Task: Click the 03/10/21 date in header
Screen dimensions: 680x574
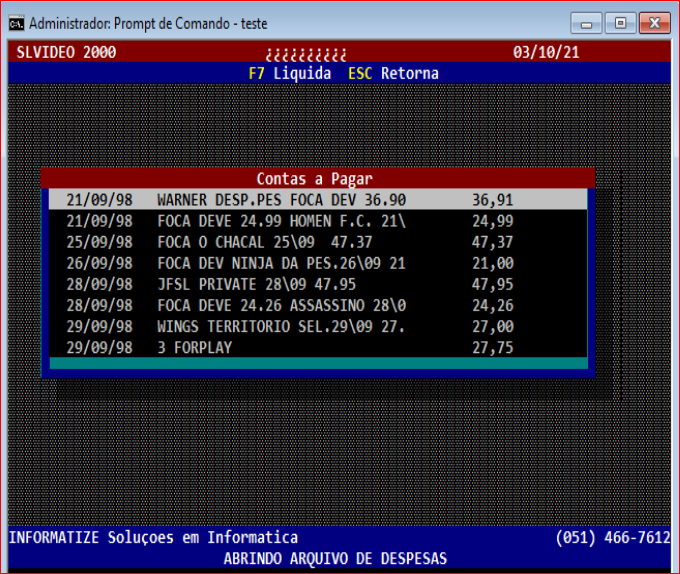Action: coord(546,52)
